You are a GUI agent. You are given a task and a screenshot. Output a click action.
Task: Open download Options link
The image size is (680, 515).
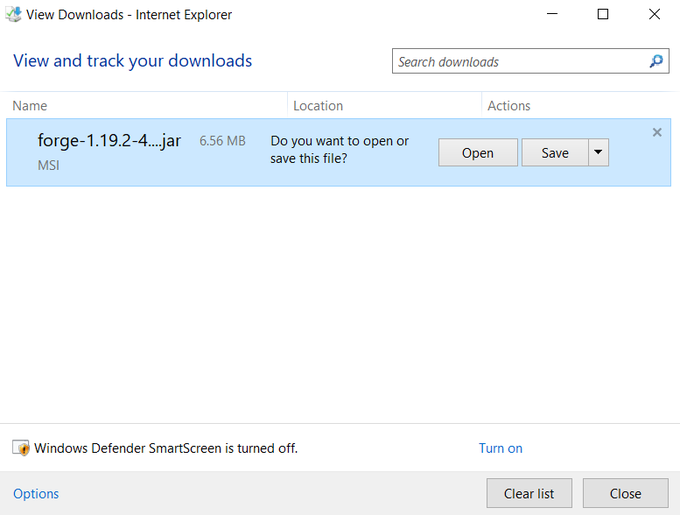36,493
